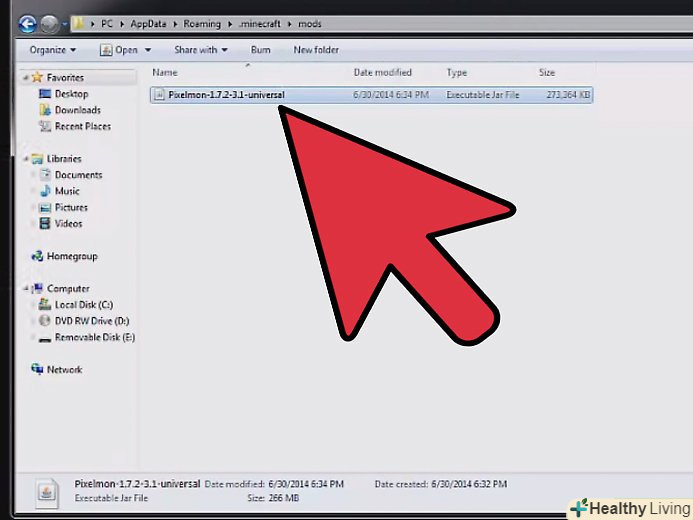The height and width of the screenshot is (520, 693).
Task: Select .minecraft in the address breadcrumb
Action: pyautogui.click(x=259, y=24)
